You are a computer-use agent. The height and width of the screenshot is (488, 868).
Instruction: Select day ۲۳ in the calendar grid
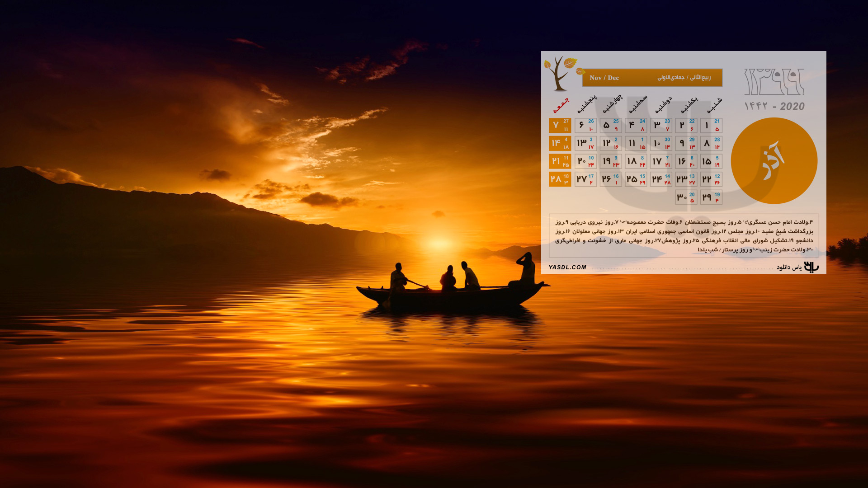coord(686,179)
